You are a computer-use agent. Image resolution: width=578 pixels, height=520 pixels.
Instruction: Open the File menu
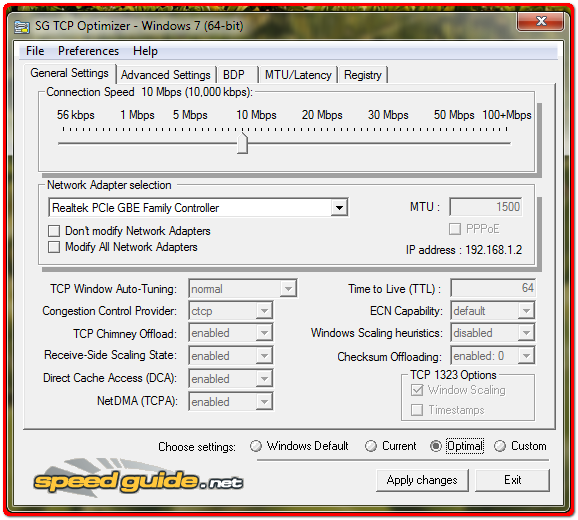pos(35,51)
